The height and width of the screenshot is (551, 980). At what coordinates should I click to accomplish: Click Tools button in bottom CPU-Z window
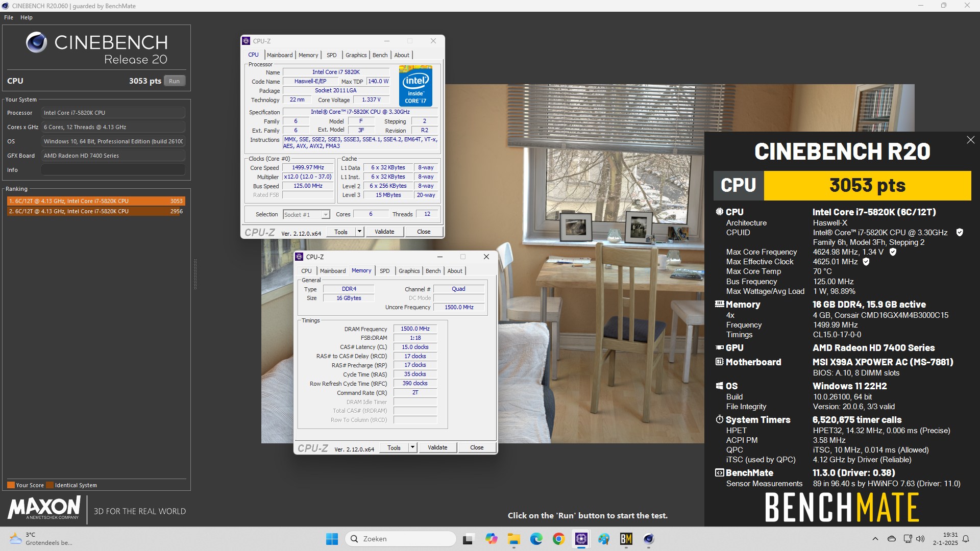[x=394, y=447]
